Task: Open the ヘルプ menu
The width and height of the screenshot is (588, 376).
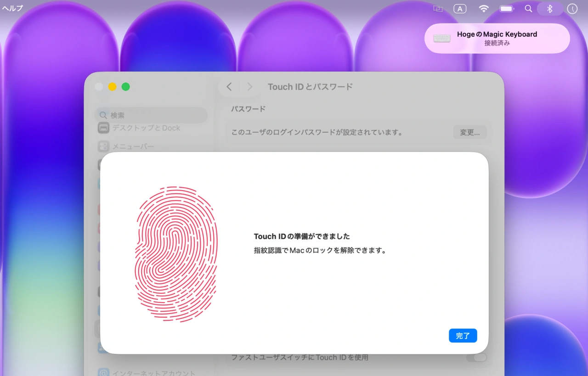Action: pos(12,8)
